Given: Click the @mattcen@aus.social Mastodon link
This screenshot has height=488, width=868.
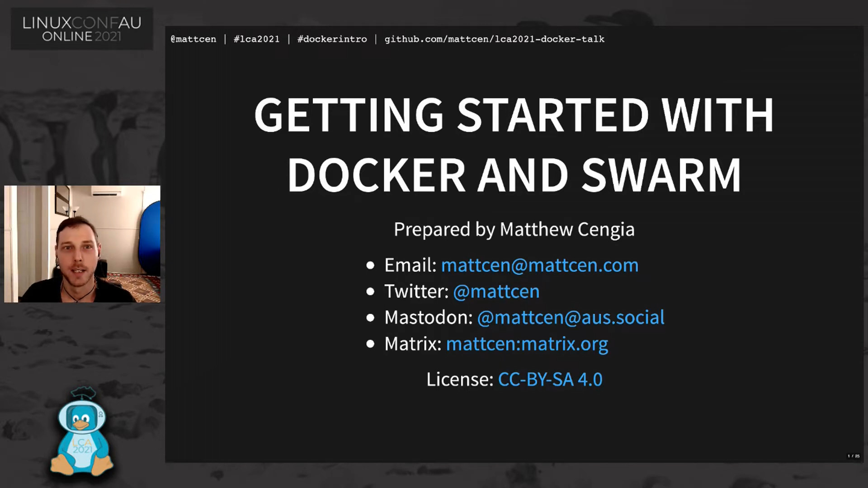Looking at the screenshot, I should click(571, 318).
